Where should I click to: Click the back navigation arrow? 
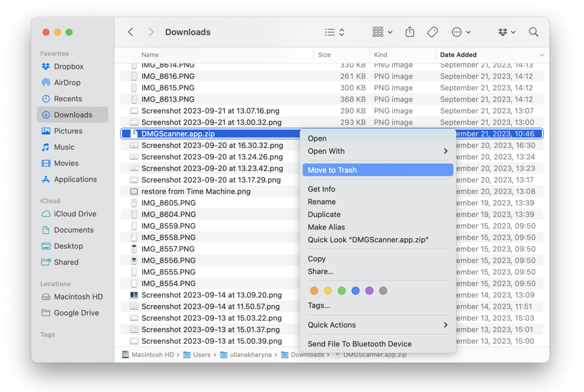(x=130, y=32)
